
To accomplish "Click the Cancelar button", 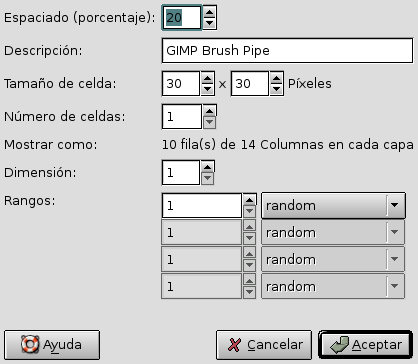I will [x=264, y=345].
